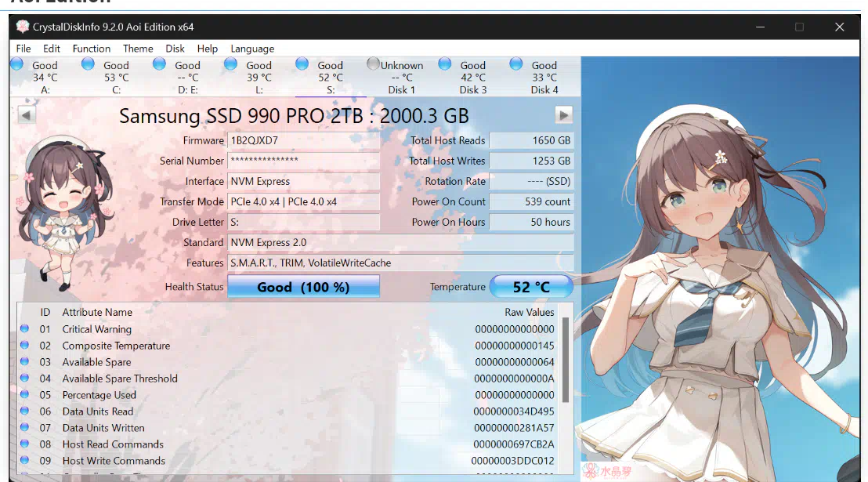Click the Aoi character artwork on the right
This screenshot has width=868, height=482.
(720, 269)
